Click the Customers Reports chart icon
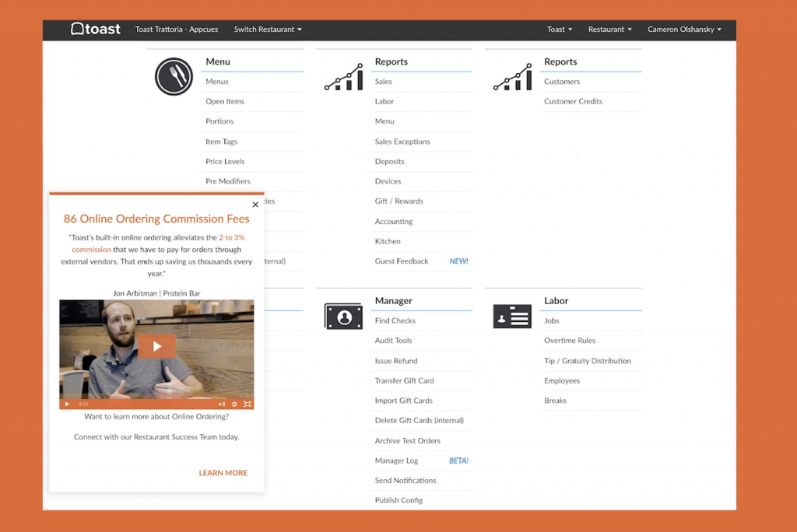Screen dimensions: 797x532 tap(512, 77)
